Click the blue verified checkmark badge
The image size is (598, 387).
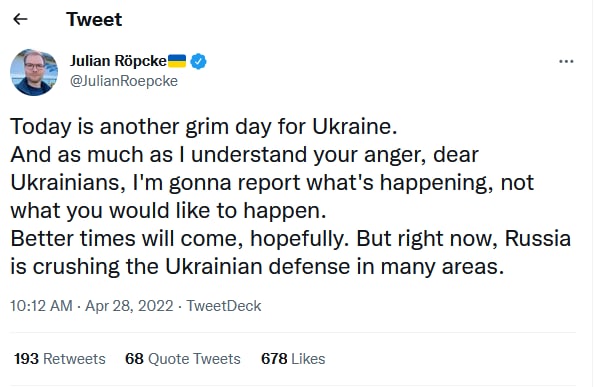pyautogui.click(x=198, y=61)
